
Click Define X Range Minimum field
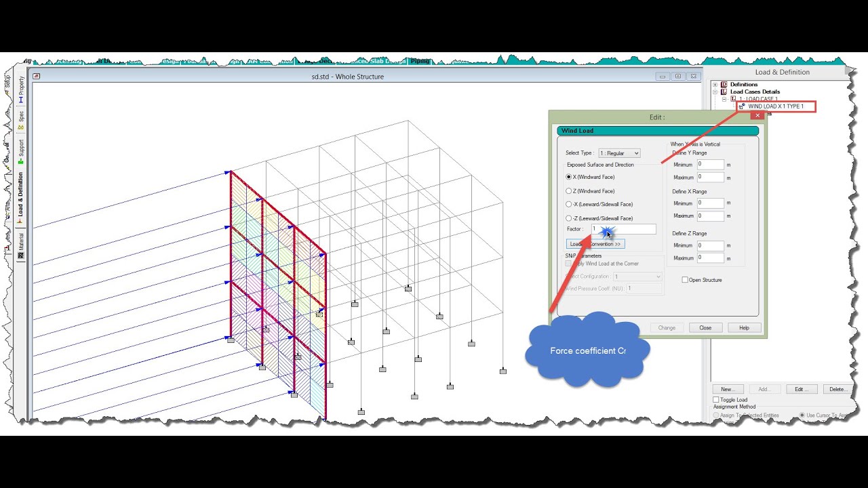coord(710,203)
